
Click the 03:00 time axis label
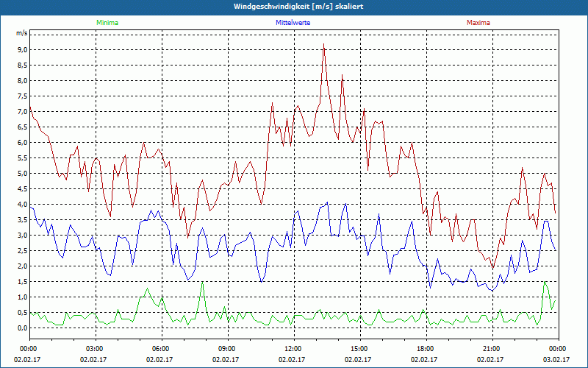pyautogui.click(x=96, y=349)
